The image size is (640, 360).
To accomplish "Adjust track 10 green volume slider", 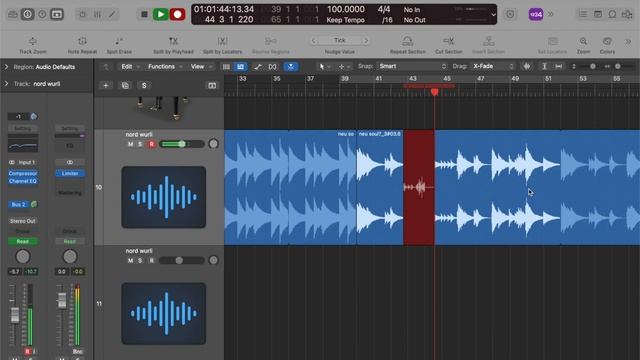I will 182,144.
